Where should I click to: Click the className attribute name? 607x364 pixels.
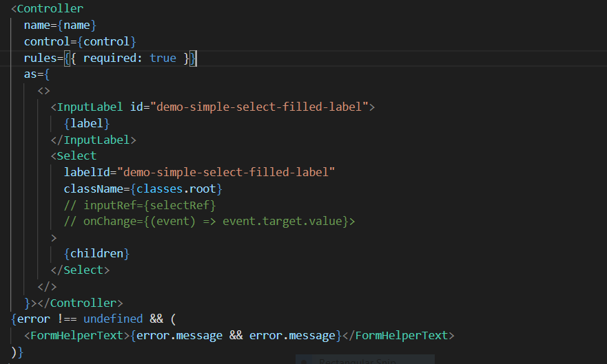click(93, 189)
